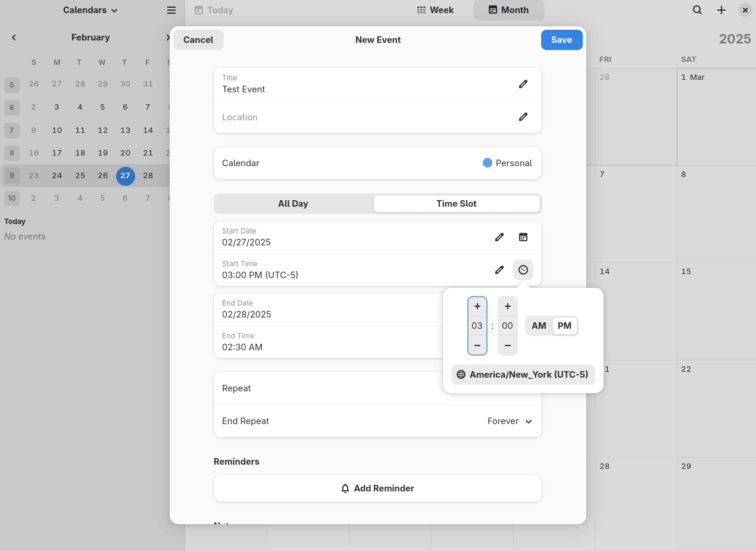Click the globe timezone icon near America/New_York

coord(461,375)
